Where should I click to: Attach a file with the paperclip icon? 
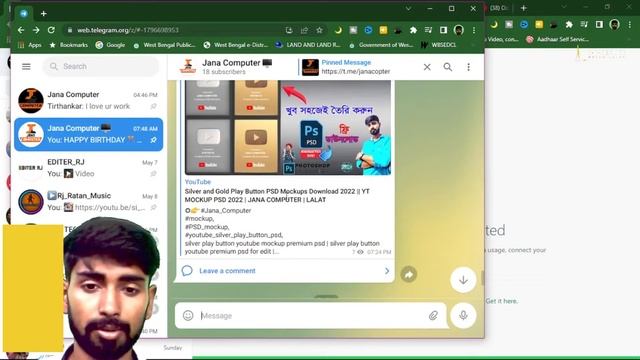433,316
